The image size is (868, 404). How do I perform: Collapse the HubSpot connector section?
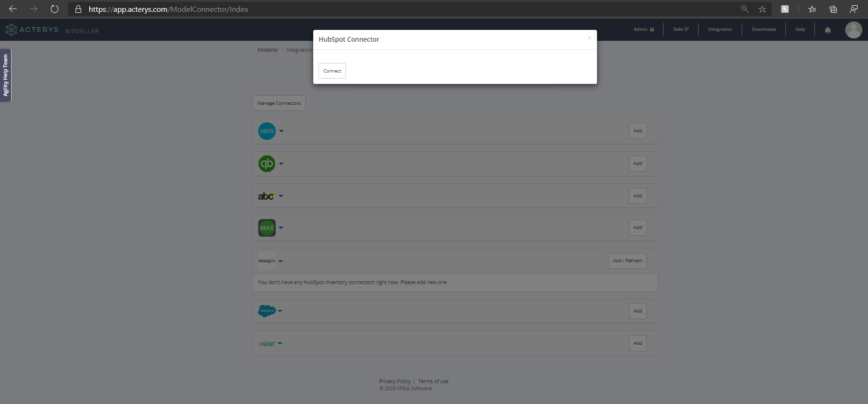click(x=280, y=261)
